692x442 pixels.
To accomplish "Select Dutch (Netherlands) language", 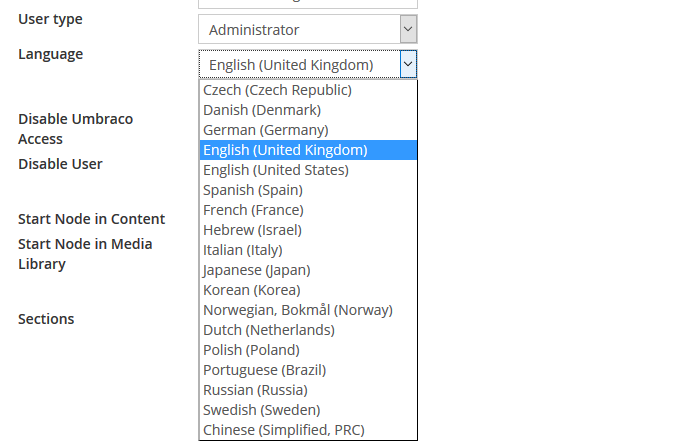I will point(268,330).
